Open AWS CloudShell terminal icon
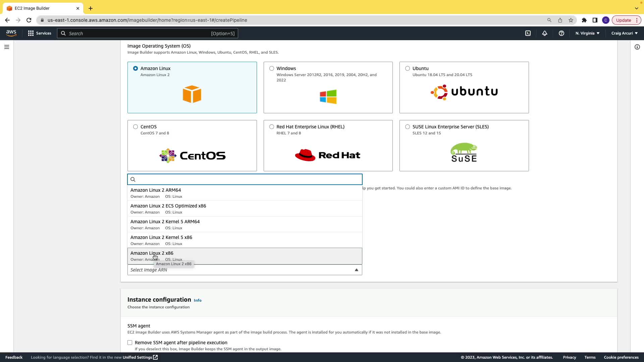The height and width of the screenshot is (362, 644). 528,33
